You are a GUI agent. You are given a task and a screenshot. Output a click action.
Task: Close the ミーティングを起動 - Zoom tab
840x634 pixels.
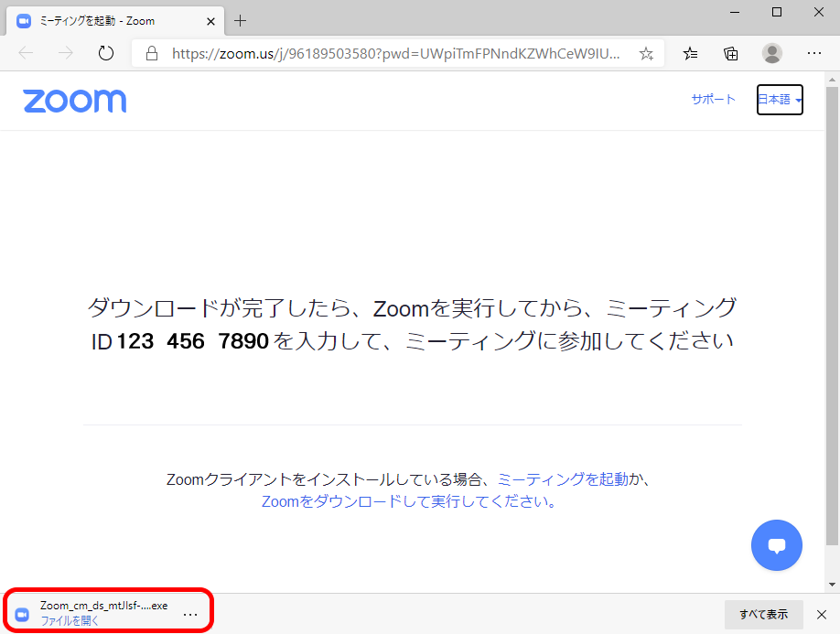pos(210,21)
